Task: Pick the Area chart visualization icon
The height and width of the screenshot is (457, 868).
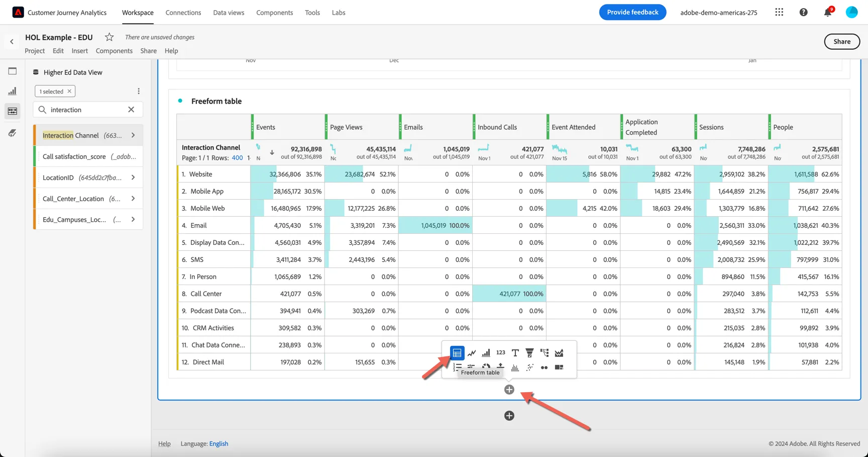Action: tap(559, 353)
